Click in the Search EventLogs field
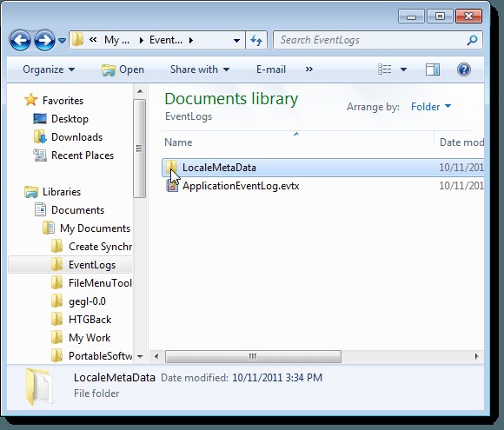The height and width of the screenshot is (430, 504). pyautogui.click(x=372, y=40)
